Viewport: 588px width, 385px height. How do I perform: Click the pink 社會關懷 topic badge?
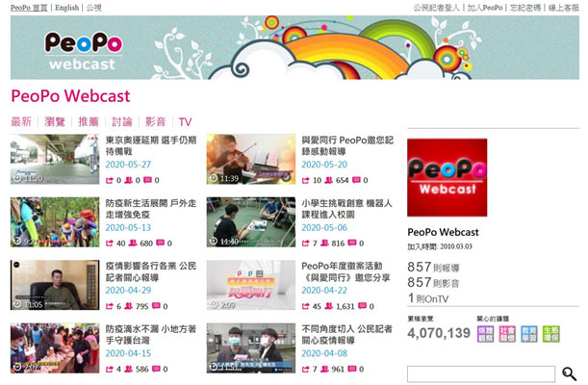(x=507, y=334)
